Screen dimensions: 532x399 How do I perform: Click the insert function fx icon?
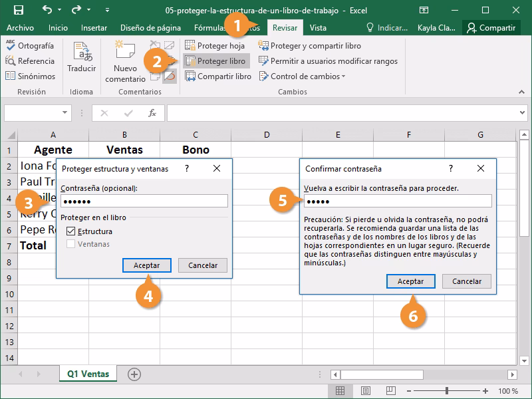pyautogui.click(x=152, y=113)
